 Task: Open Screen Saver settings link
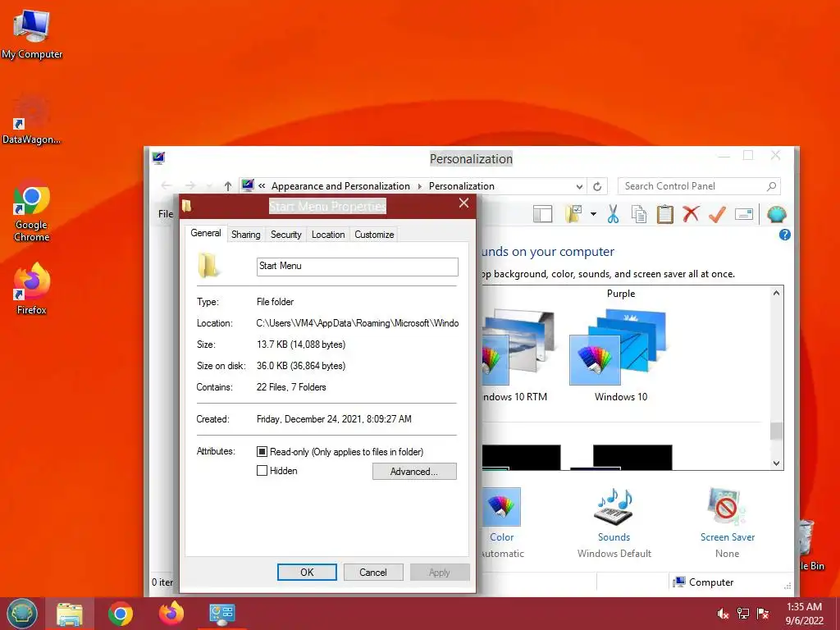(x=728, y=536)
